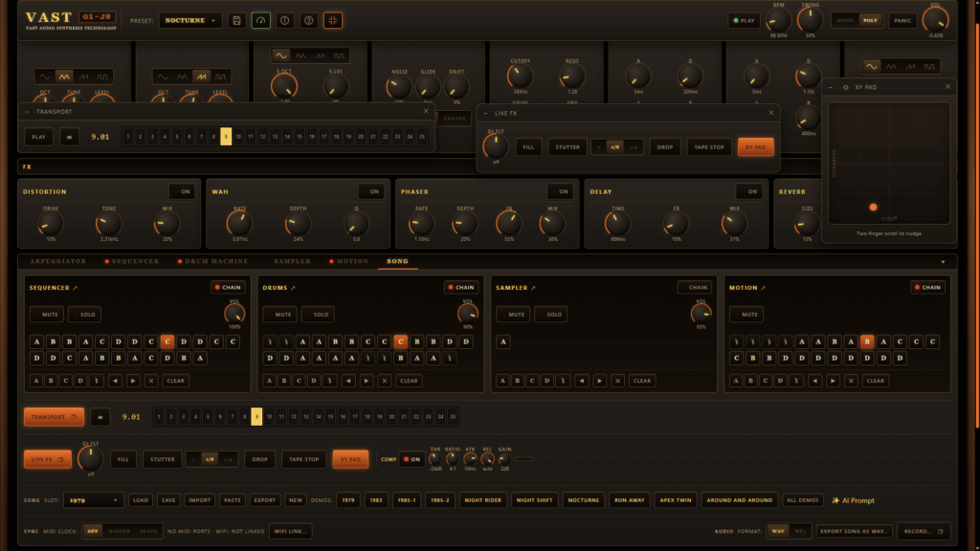Solo the Sequencer track
The height and width of the screenshot is (551, 980).
coord(84,314)
